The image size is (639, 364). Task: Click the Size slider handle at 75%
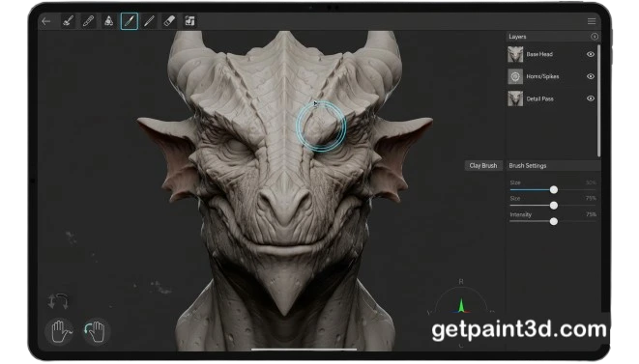(553, 206)
